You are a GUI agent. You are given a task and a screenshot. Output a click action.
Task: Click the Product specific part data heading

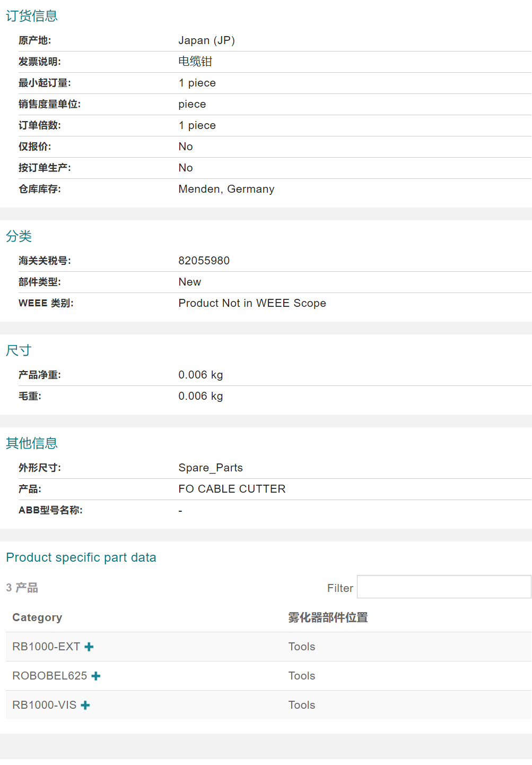click(x=81, y=557)
